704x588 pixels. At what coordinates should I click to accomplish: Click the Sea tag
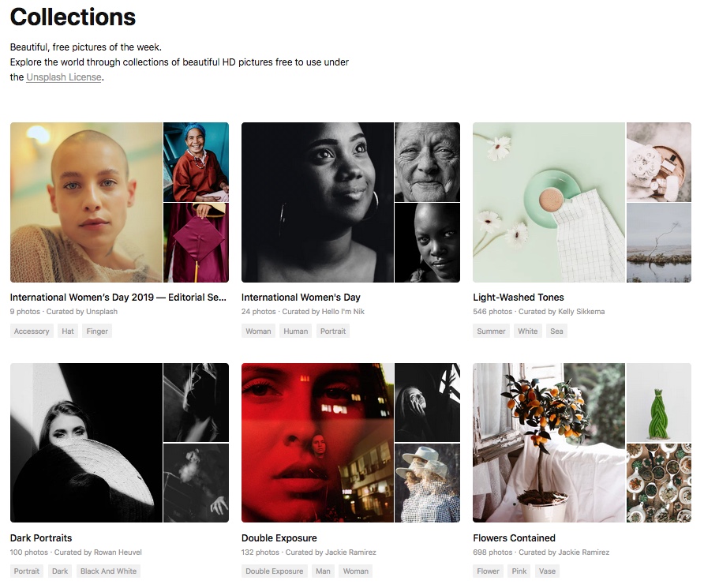557,331
